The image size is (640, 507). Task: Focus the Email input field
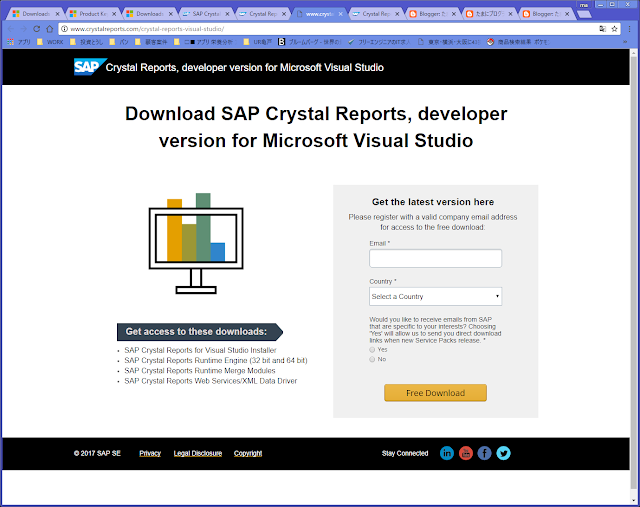(x=435, y=258)
